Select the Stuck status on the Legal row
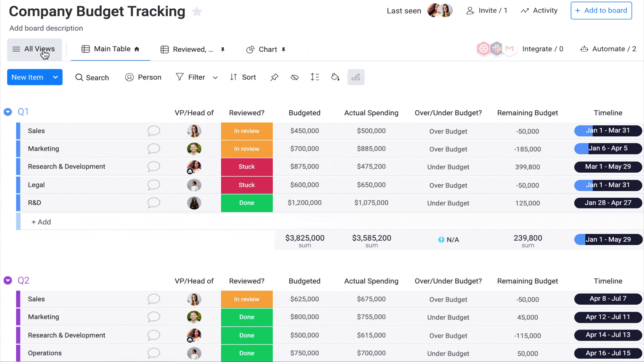 click(247, 185)
